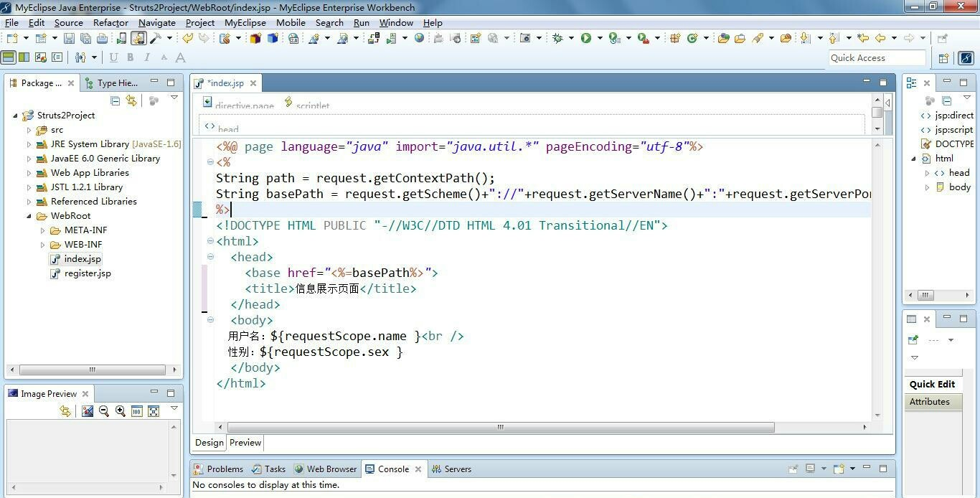
Task: Click Outline panel horizontal scrollbar thumb
Action: tap(925, 295)
